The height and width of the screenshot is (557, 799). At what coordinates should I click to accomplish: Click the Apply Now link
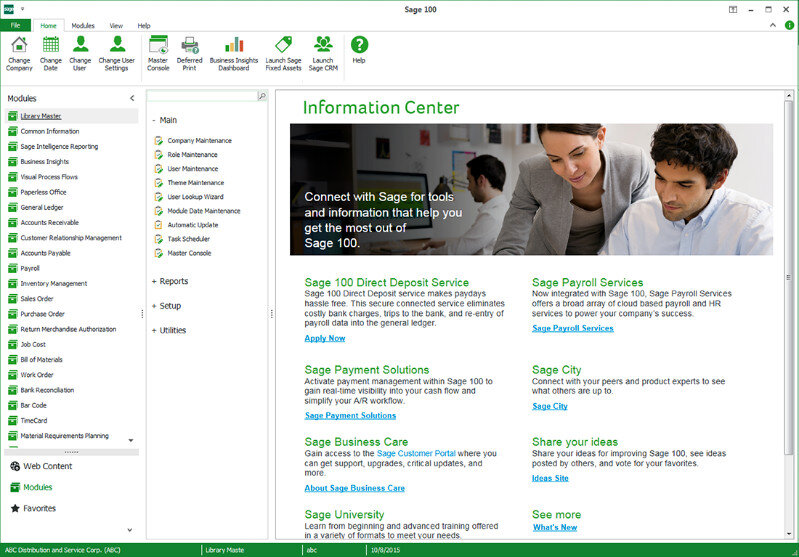[x=325, y=338]
